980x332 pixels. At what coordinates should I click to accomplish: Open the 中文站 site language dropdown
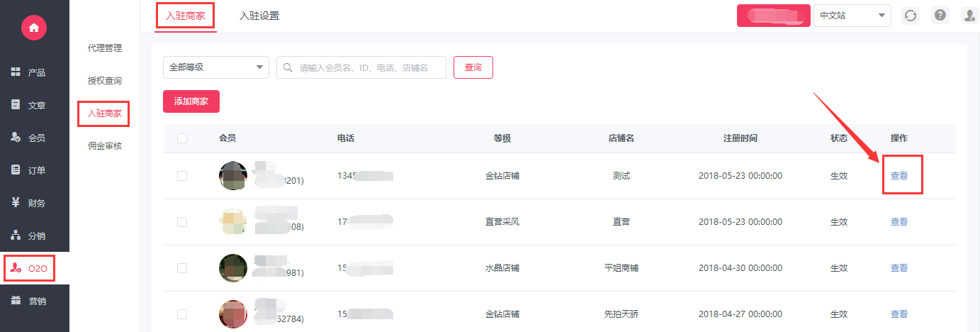852,16
